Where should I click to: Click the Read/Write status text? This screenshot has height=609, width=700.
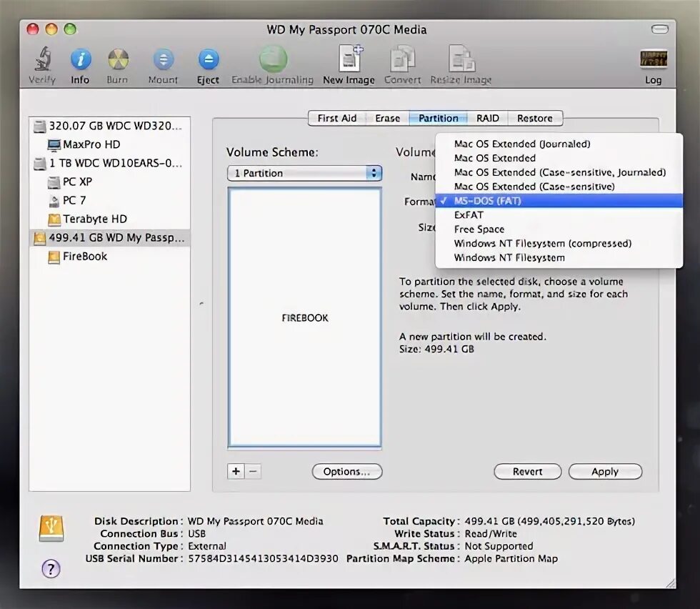(x=491, y=534)
